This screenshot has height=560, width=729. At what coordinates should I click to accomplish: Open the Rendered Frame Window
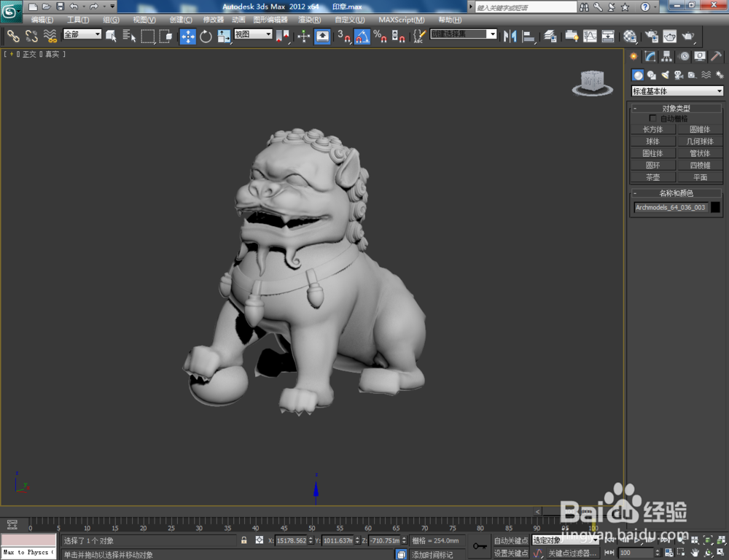(669, 36)
